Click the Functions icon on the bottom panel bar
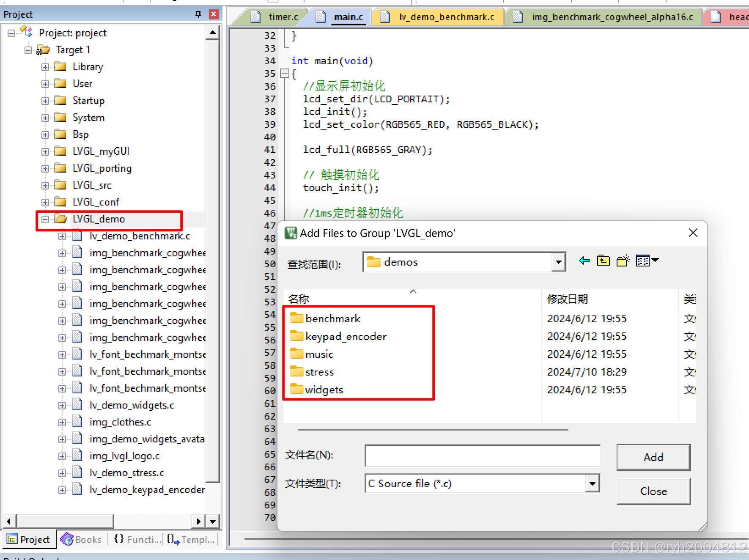 (x=118, y=539)
